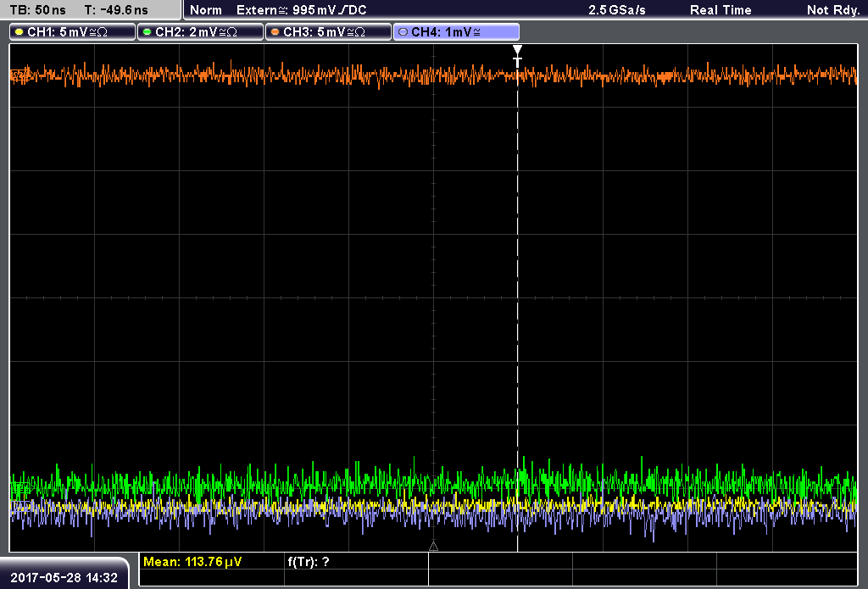Click the green CH2 indicator dot

pos(147,32)
